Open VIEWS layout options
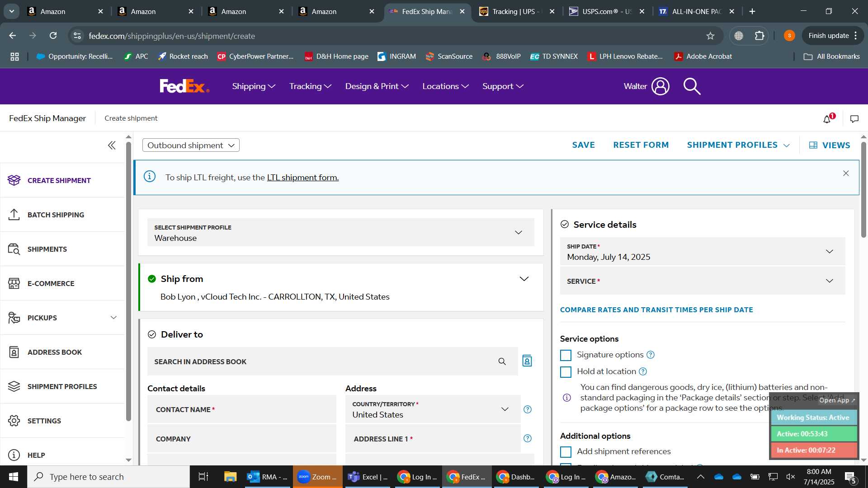 tap(830, 145)
